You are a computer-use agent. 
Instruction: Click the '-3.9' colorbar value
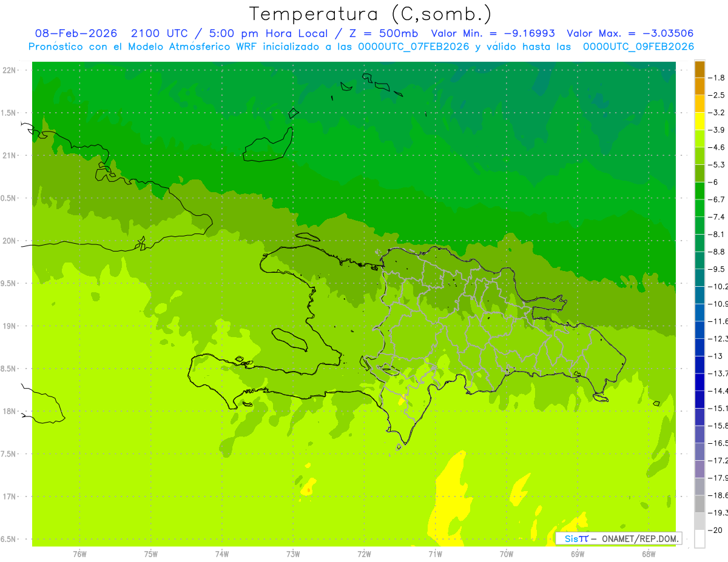718,130
